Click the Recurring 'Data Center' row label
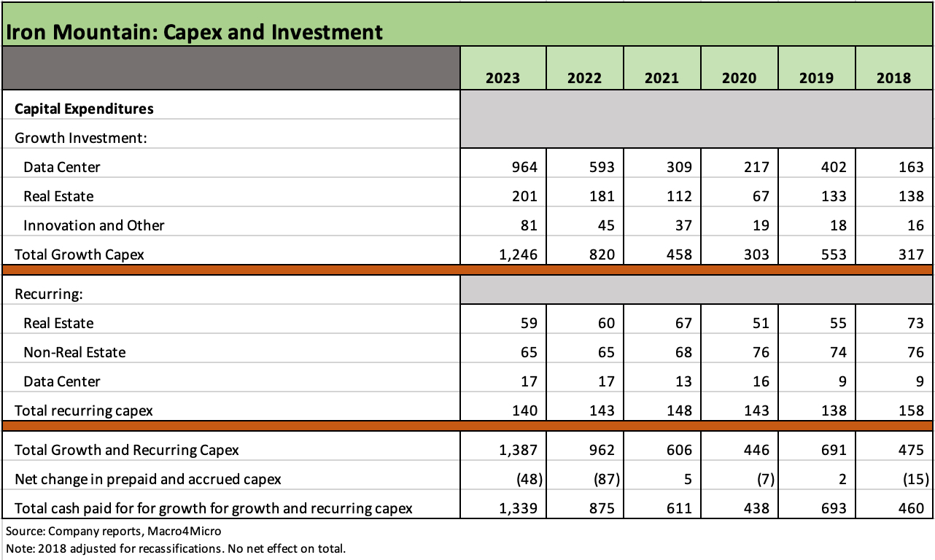Viewport: 935px width, 560px height. pos(62,381)
